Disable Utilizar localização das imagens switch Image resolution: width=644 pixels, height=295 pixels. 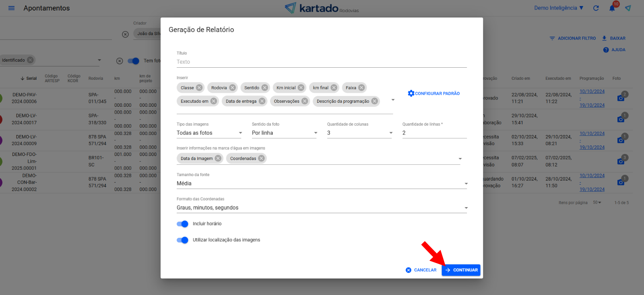182,240
